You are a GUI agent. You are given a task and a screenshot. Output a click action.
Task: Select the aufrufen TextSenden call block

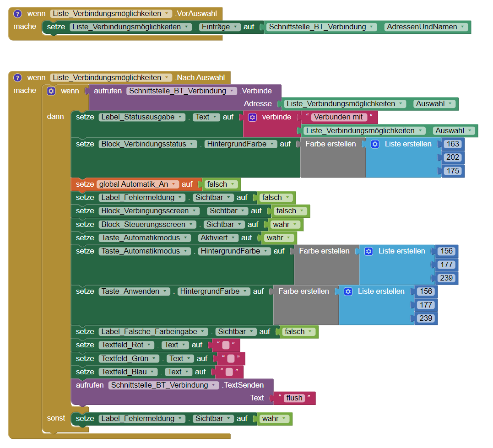[x=91, y=385]
